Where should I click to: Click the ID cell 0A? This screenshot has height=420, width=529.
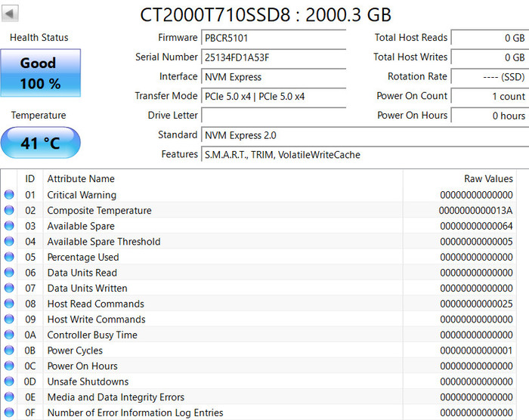tap(30, 335)
